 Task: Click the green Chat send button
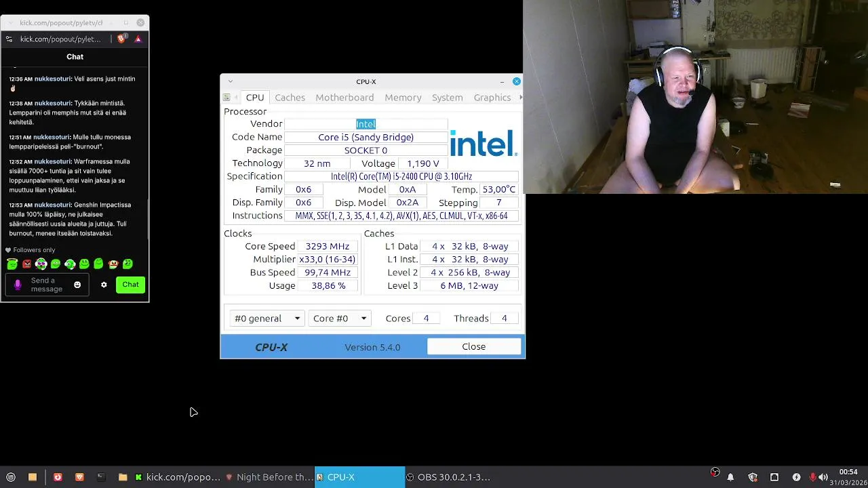130,285
